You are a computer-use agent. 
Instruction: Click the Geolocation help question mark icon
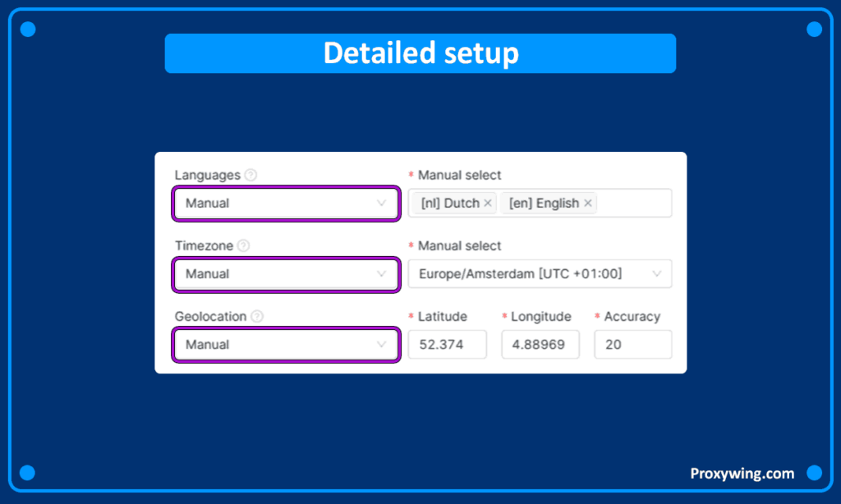click(258, 316)
